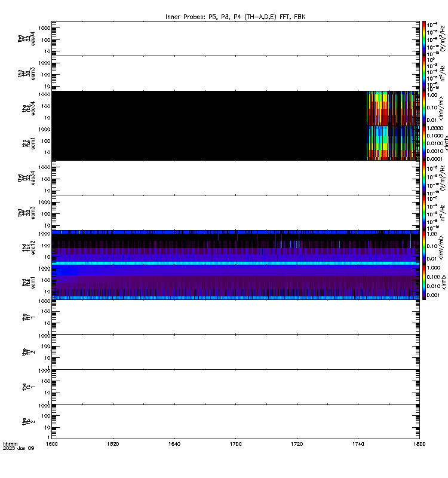Click the thd edc34 FFT color bar
The width and height of the screenshot is (448, 478).
(424, 177)
